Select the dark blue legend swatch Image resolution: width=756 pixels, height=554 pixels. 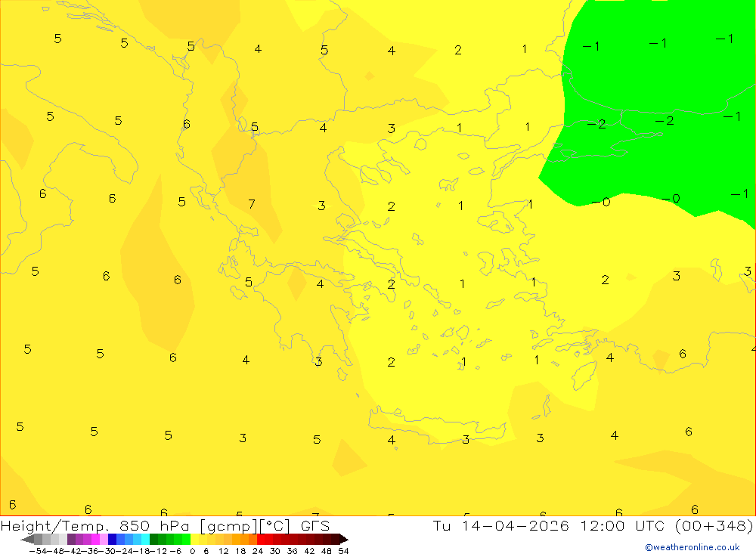112,539
